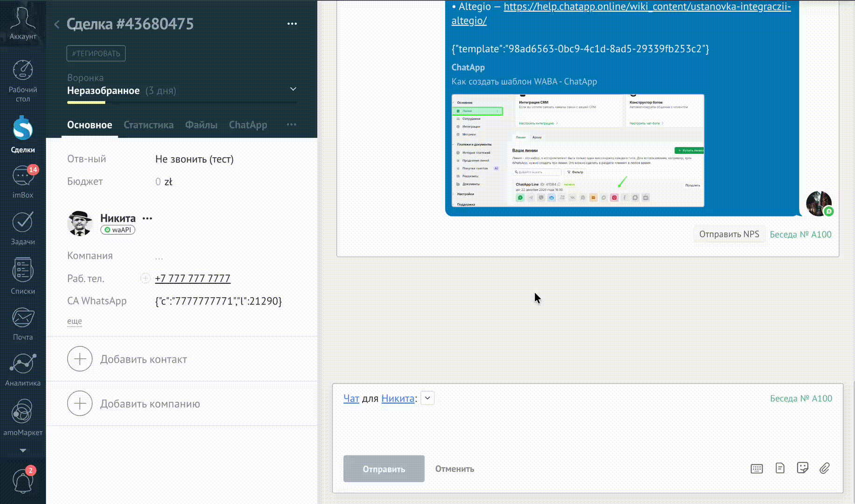Expand the pipeline stage dropdown Неразобранное

point(293,89)
